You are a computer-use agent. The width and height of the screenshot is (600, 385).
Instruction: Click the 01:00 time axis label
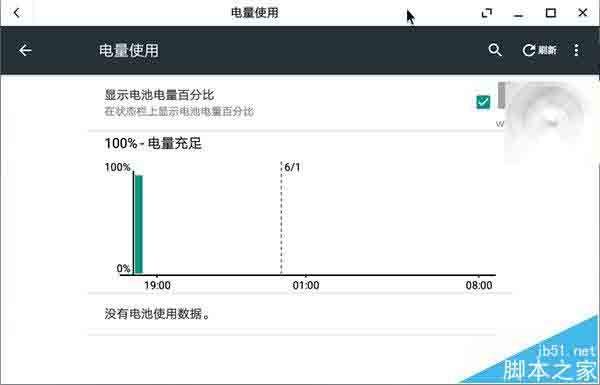tap(306, 285)
